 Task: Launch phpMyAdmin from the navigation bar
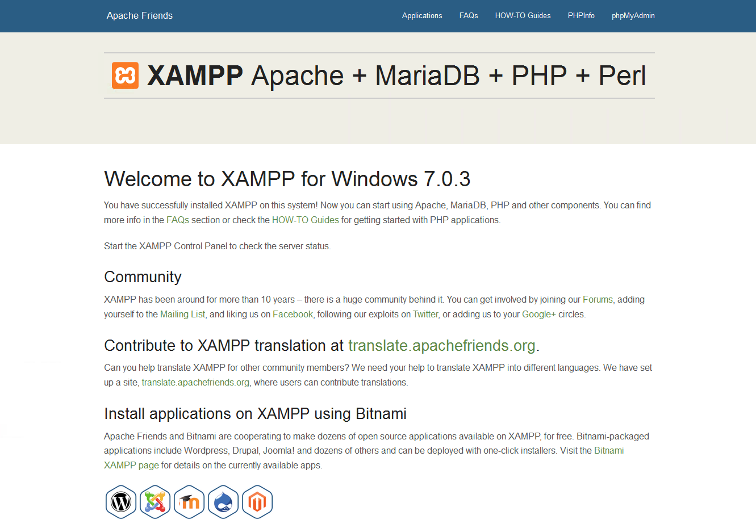point(633,16)
